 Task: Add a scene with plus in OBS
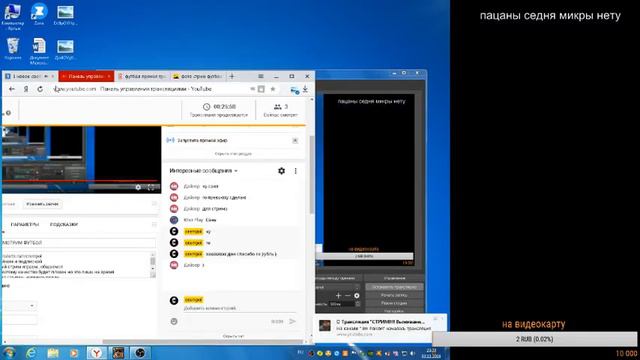pos(338,296)
